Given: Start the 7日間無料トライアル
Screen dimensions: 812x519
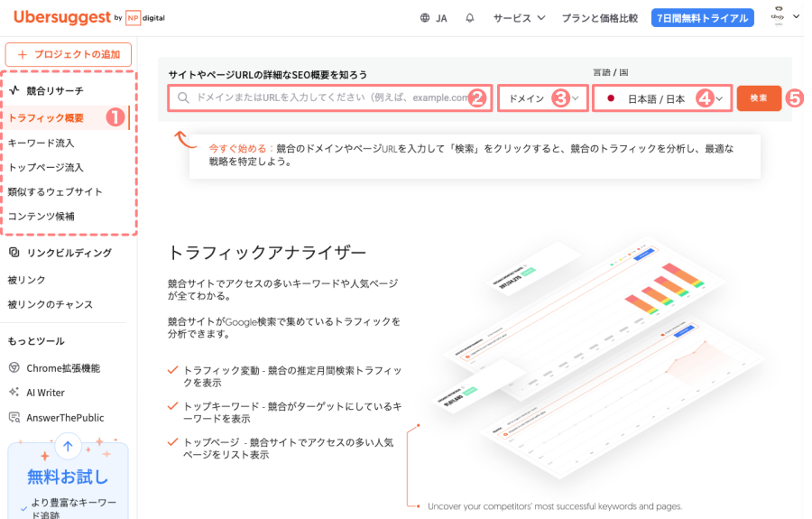Looking at the screenshot, I should (702, 18).
